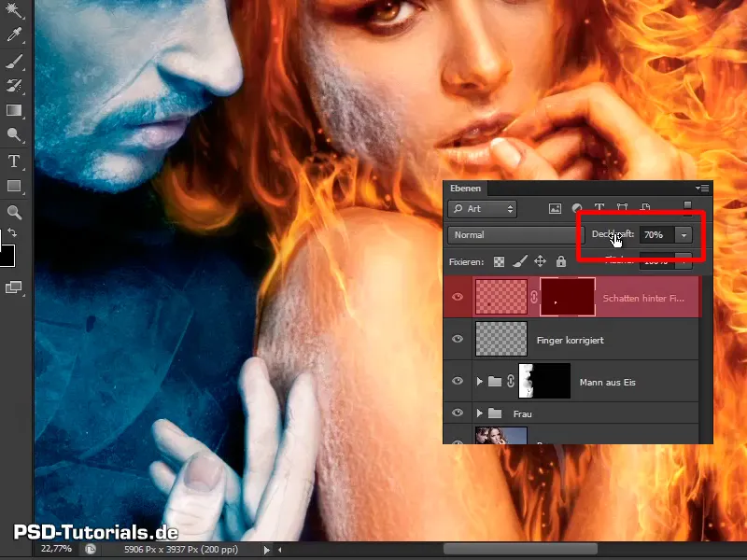Open the Deckkraft opacity slider arrow
747x560 pixels.
click(x=684, y=235)
